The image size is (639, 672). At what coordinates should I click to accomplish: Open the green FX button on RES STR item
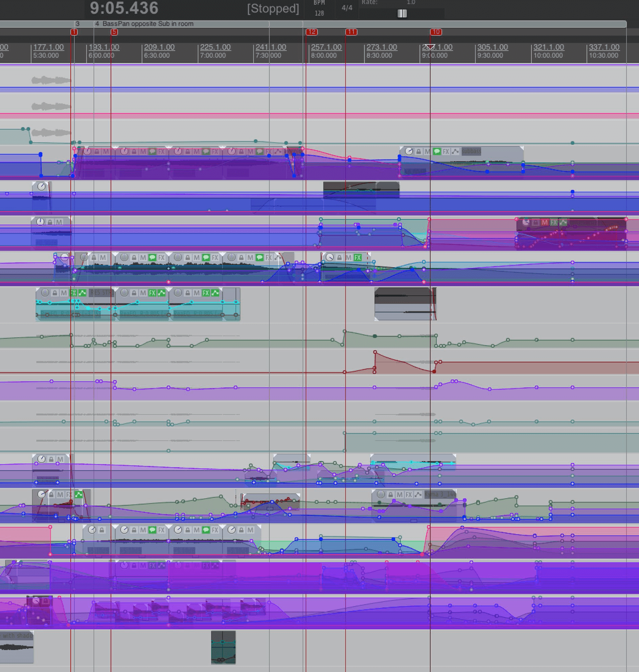click(73, 293)
